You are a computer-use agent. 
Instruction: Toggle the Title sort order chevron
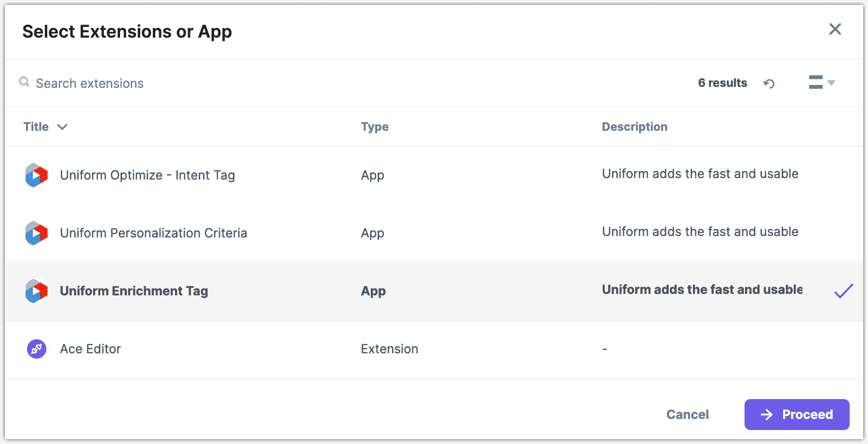[63, 127]
